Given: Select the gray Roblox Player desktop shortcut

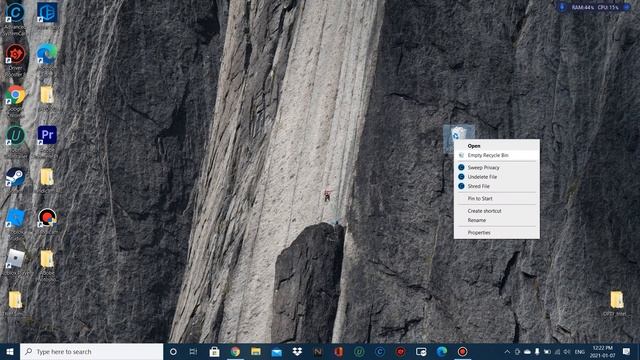Looking at the screenshot, I should point(15,259).
